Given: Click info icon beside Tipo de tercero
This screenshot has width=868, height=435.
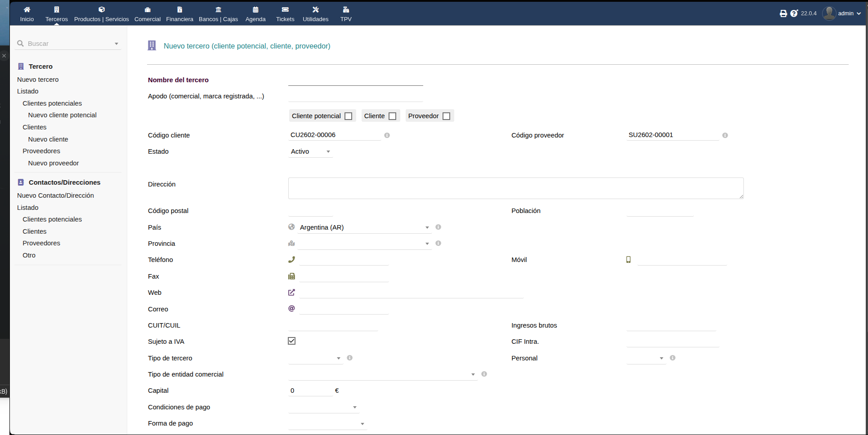Looking at the screenshot, I should (349, 358).
